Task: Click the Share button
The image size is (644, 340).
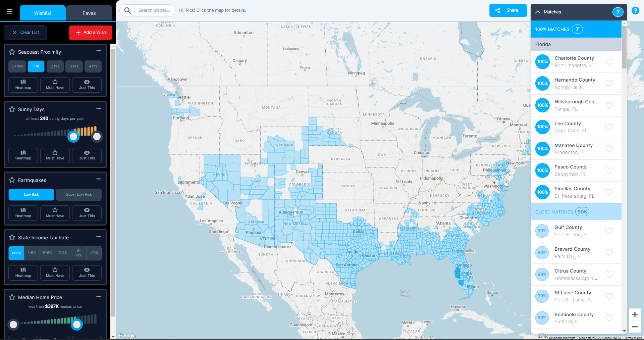Action: point(508,10)
